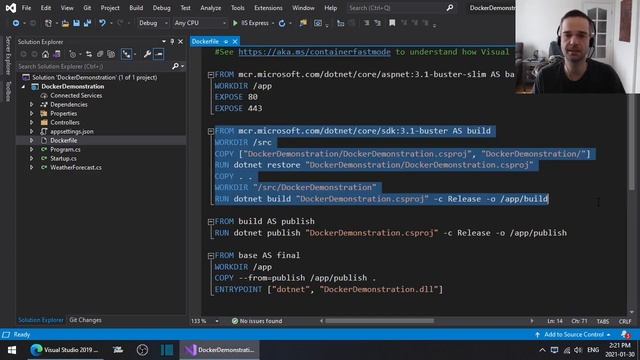The image size is (640, 360).
Task: Click the Visual Studio search box
Action: (x=400, y=8)
